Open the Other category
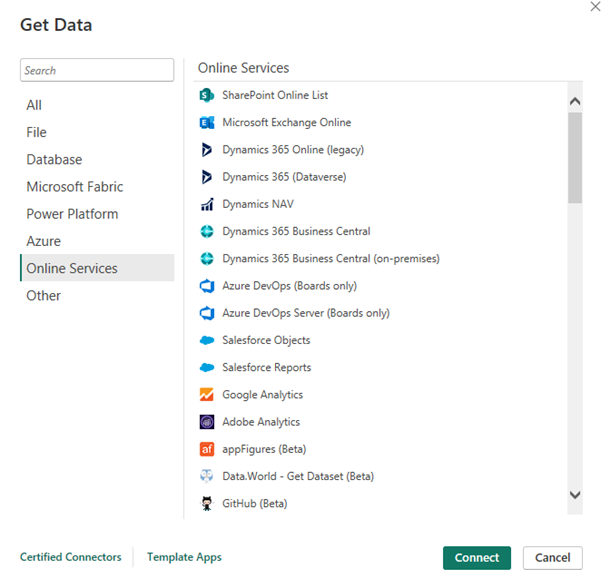The width and height of the screenshot is (601, 588). [x=97, y=296]
